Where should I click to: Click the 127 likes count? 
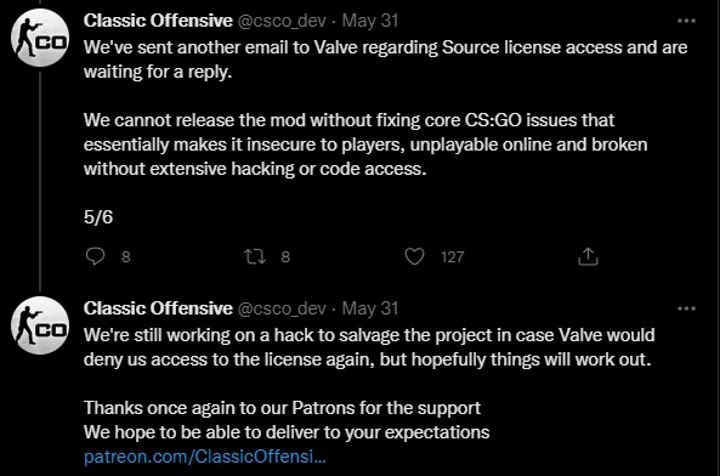(x=452, y=257)
